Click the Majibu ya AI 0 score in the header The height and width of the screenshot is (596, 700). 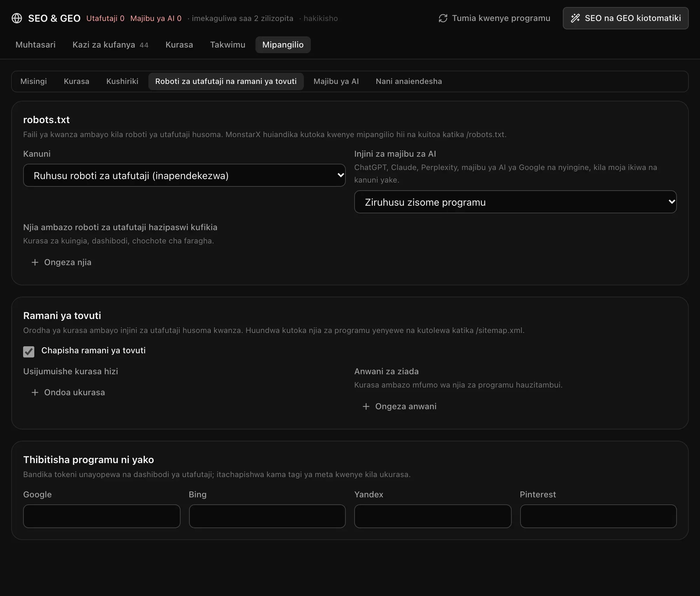click(x=156, y=18)
